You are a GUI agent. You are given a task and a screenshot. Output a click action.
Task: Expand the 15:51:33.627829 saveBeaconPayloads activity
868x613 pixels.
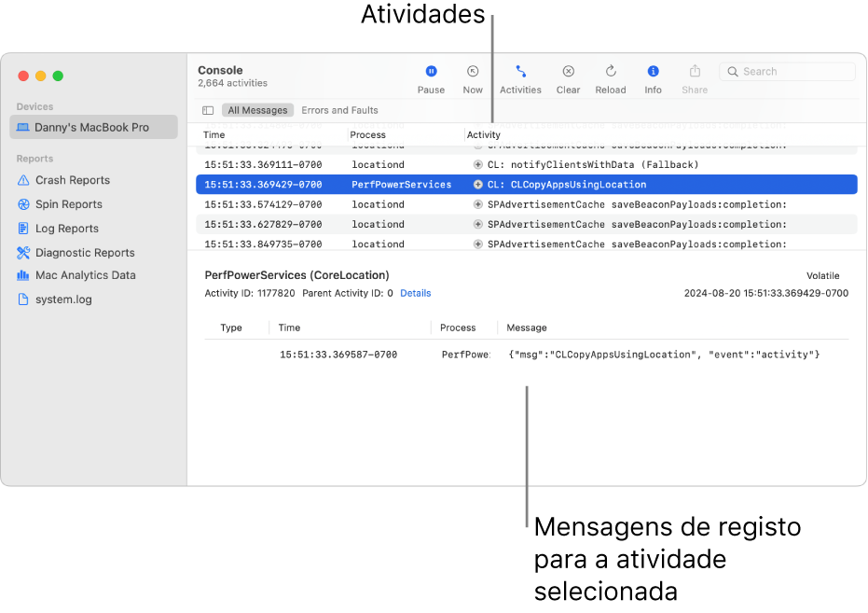coord(477,224)
